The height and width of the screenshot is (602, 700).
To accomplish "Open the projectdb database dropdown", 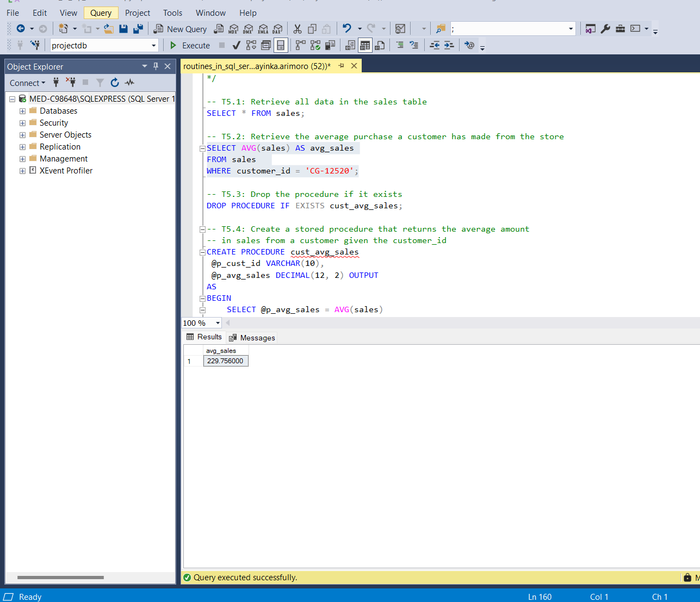I will pyautogui.click(x=153, y=46).
